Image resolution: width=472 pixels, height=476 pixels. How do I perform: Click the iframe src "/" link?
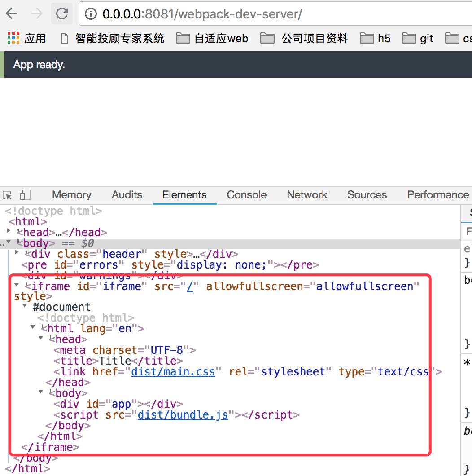pos(190,286)
